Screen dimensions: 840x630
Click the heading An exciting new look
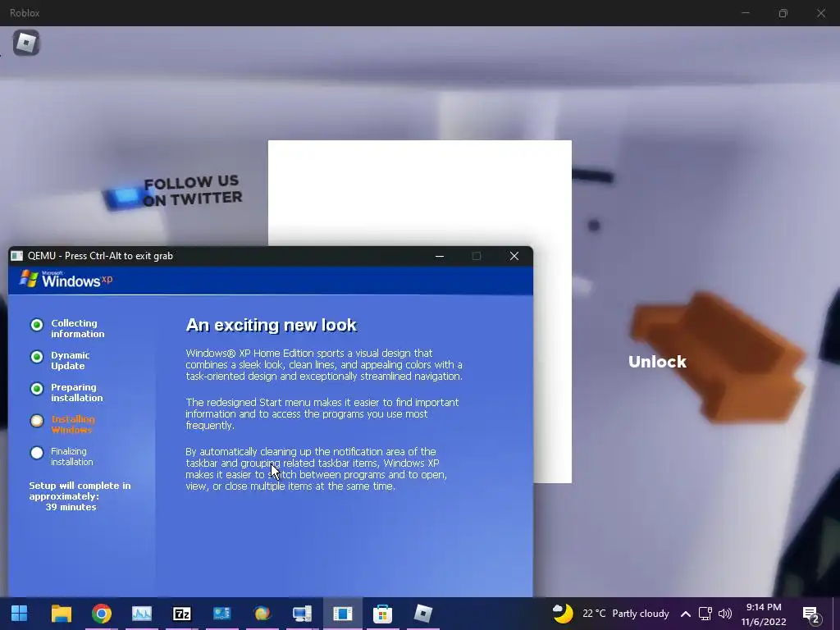(x=271, y=325)
